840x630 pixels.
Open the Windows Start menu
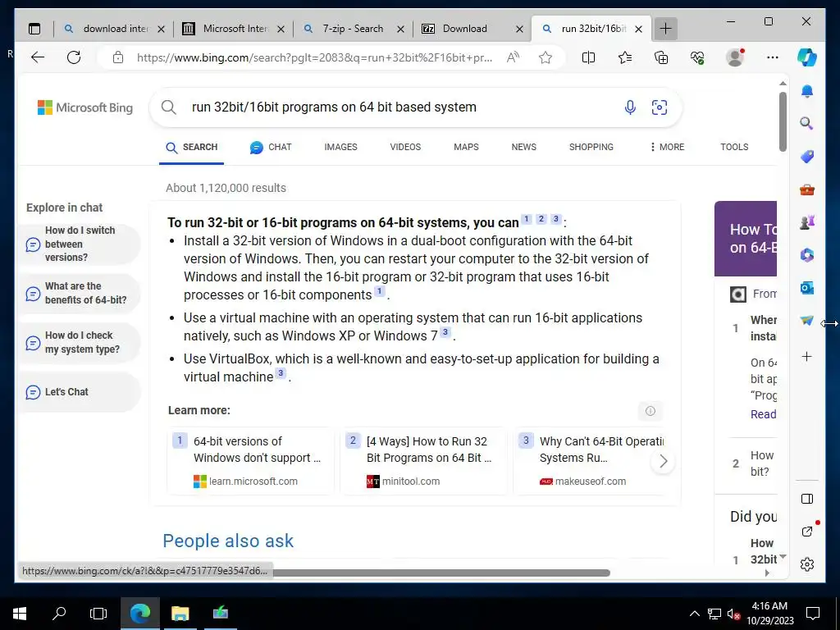point(20,614)
